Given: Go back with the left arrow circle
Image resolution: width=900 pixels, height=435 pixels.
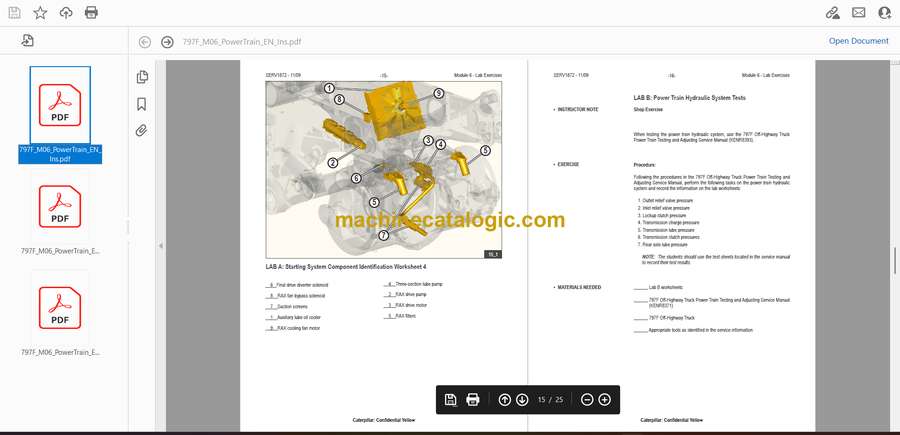Looking at the screenshot, I should [x=145, y=42].
